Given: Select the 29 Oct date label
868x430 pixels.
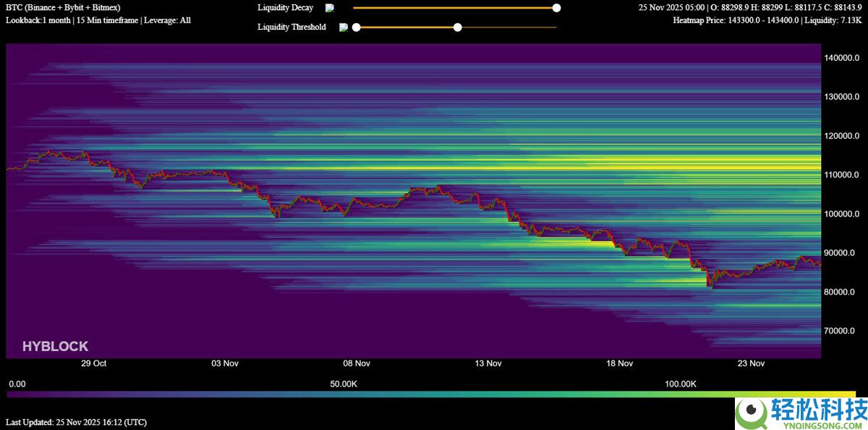Looking at the screenshot, I should (94, 363).
